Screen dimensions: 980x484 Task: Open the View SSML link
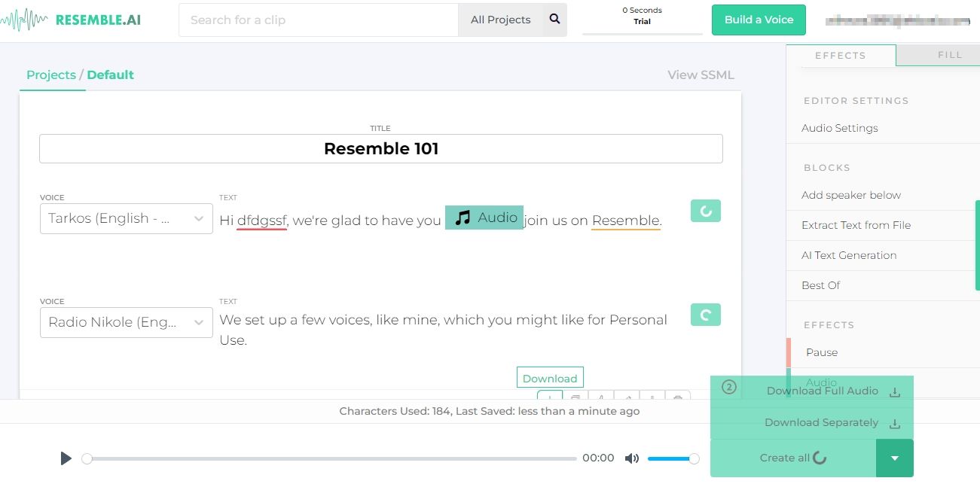pyautogui.click(x=701, y=75)
